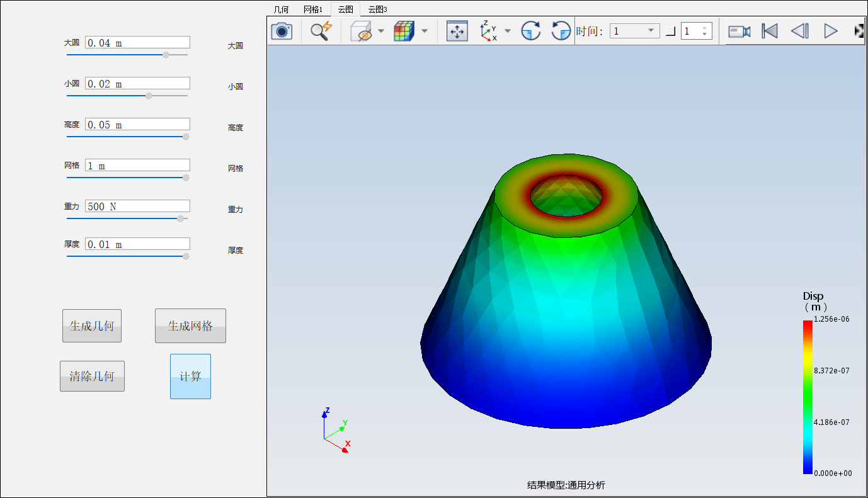Click the 重力 input field 500 N
Viewport: 868px width, 498px height.
[x=137, y=206]
